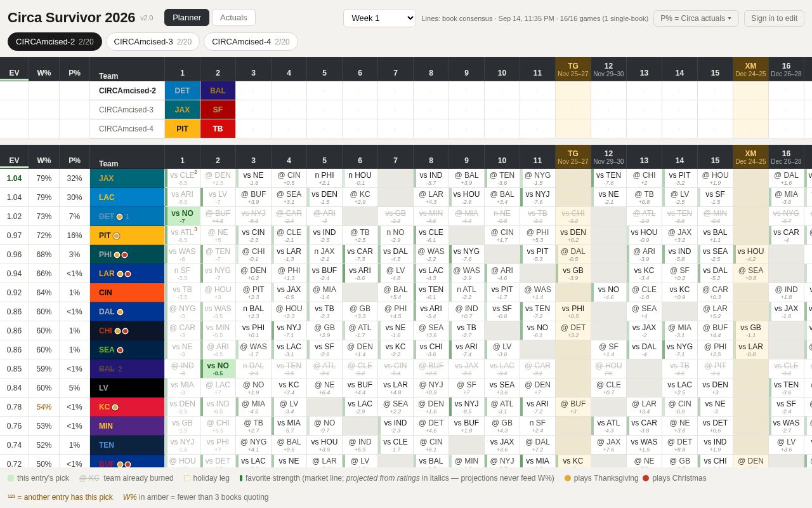Select vs HOU -4.2 Christmas cell in PHI row
This screenshot has height=508, width=812.
pos(750,255)
